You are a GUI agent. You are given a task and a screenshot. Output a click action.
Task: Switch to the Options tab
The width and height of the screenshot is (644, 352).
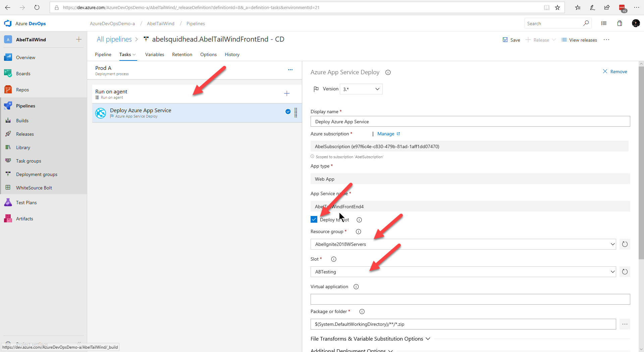click(x=208, y=54)
